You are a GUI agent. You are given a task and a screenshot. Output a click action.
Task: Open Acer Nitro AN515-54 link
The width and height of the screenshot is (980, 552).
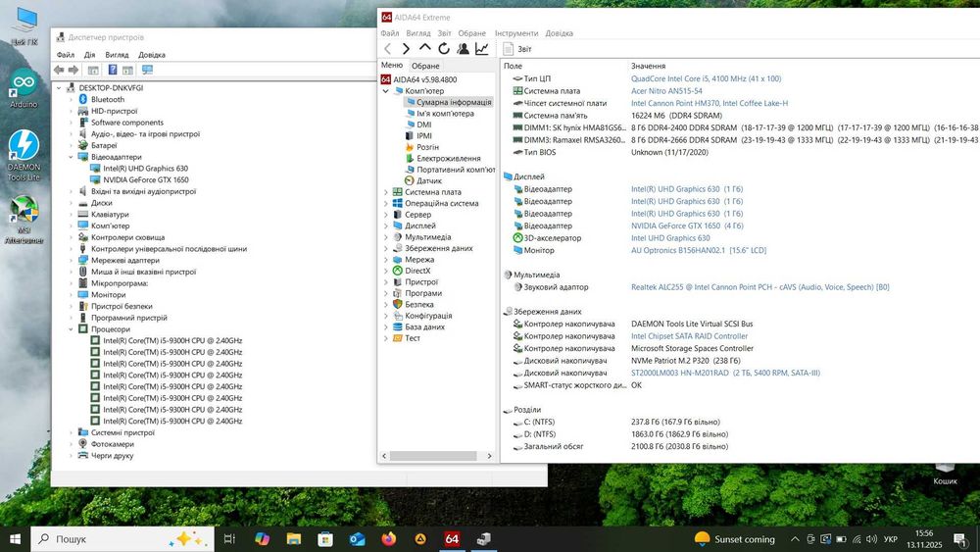[666, 91]
